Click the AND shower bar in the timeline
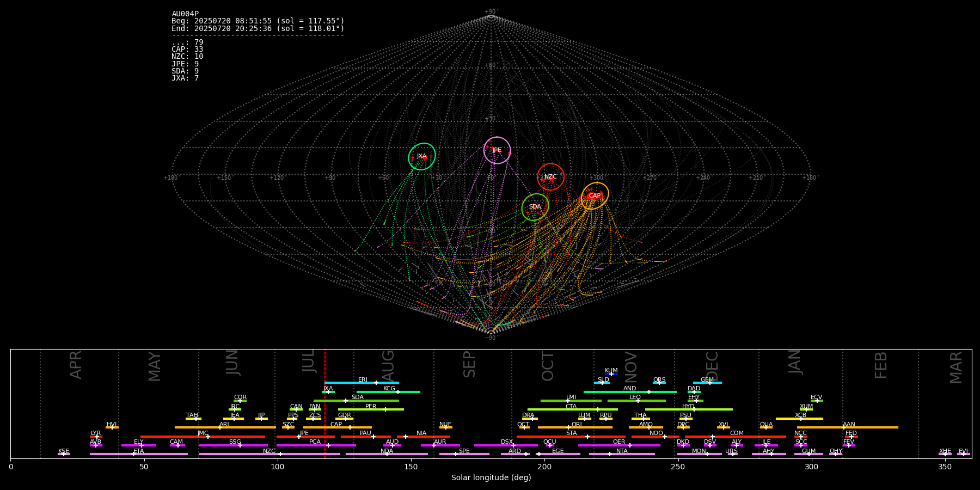Screen dimensions: 980x490 click(630, 391)
